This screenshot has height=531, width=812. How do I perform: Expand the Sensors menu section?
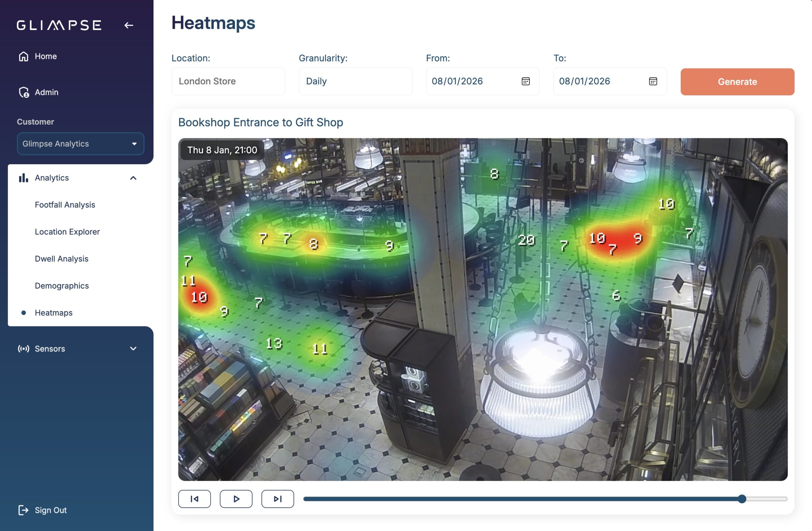(x=134, y=349)
